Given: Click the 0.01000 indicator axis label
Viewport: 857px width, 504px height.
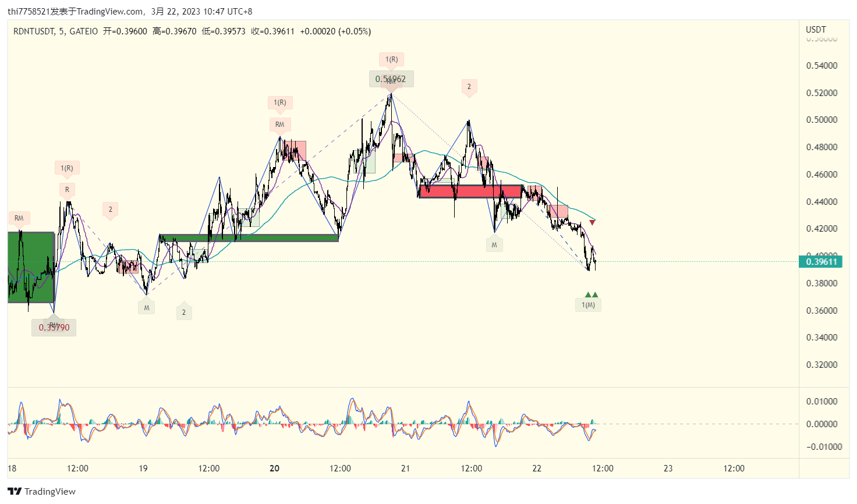Looking at the screenshot, I should pos(821,402).
